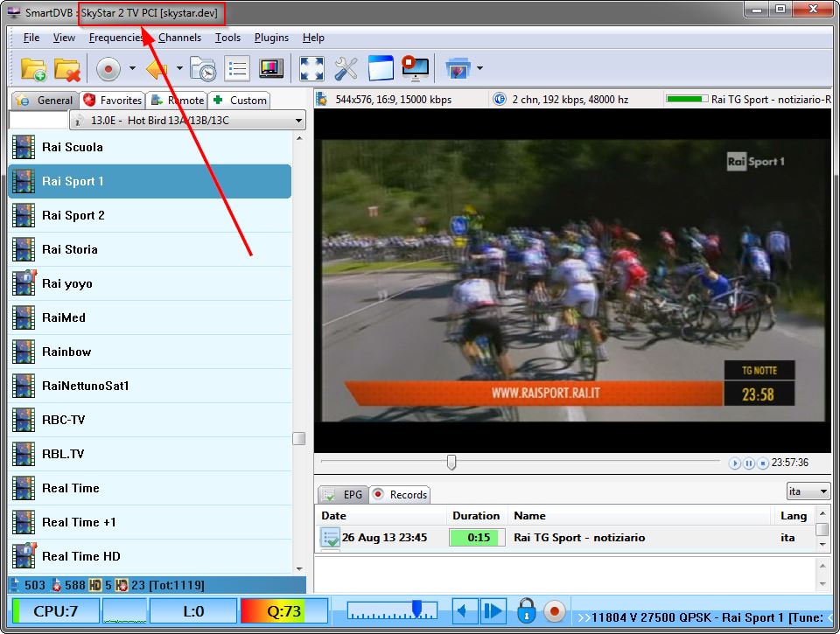The width and height of the screenshot is (840, 634).
Task: Switch to fullscreen with the arrows icon
Action: (x=311, y=69)
